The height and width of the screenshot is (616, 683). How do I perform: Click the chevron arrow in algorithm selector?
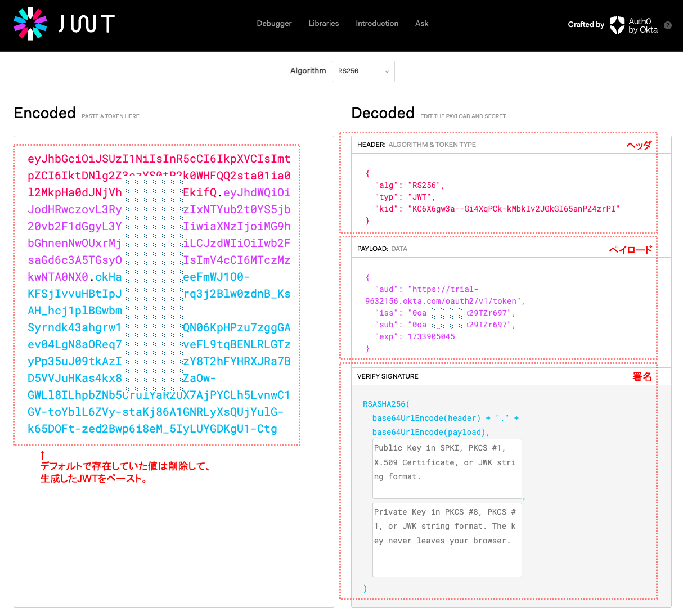click(387, 71)
